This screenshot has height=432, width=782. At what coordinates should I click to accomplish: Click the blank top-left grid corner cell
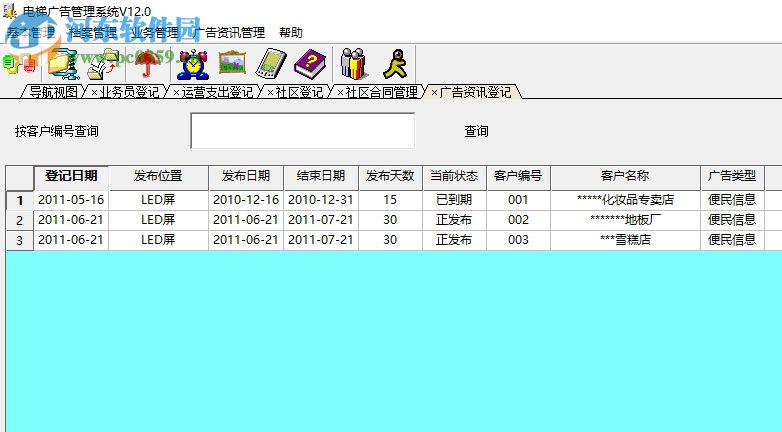[20, 178]
